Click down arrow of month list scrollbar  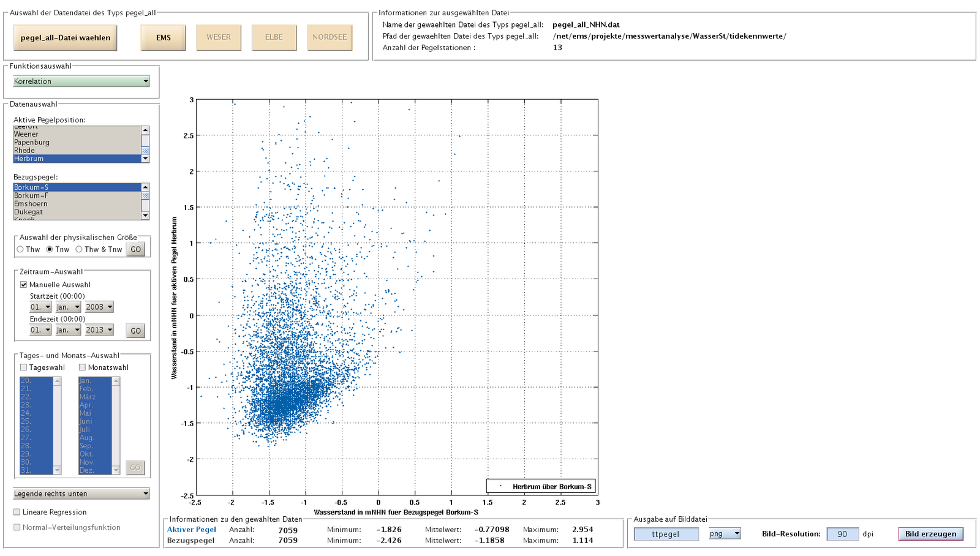[x=116, y=470]
